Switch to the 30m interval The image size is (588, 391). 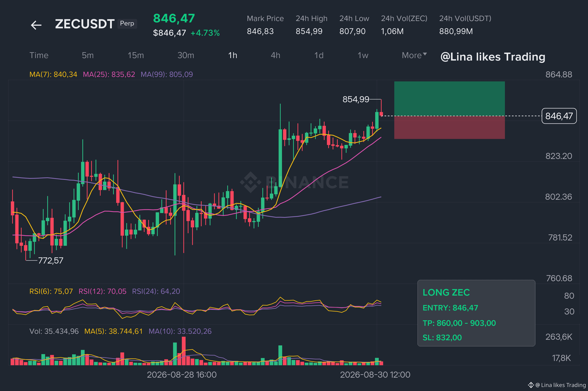coord(186,55)
